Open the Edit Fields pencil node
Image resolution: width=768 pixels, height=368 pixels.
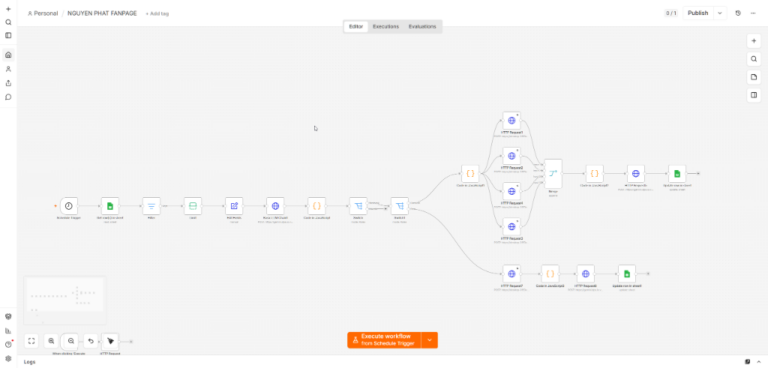coord(234,206)
